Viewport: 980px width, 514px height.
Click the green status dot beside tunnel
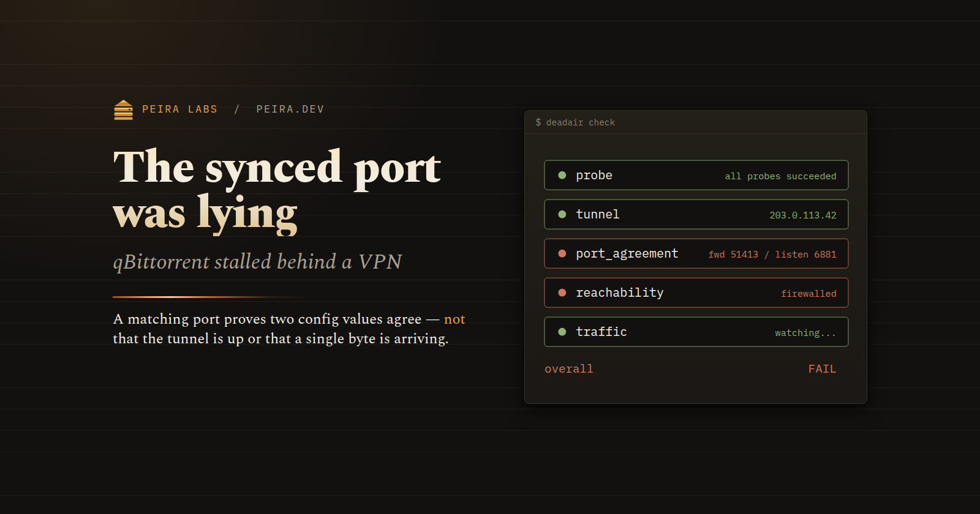pos(562,215)
